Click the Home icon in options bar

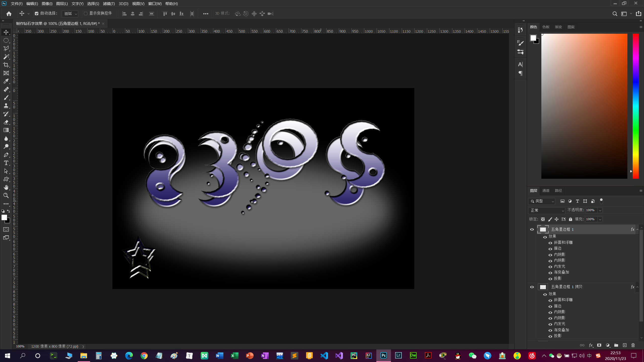9,14
